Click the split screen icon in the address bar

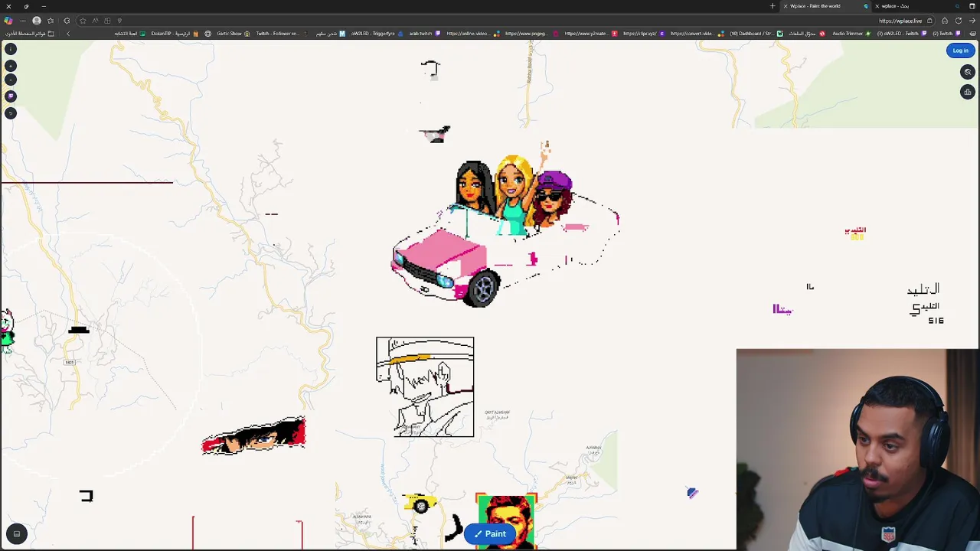click(107, 21)
